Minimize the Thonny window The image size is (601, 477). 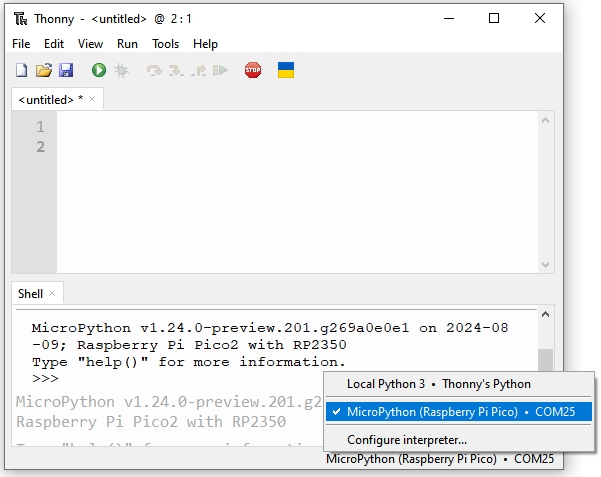point(449,18)
